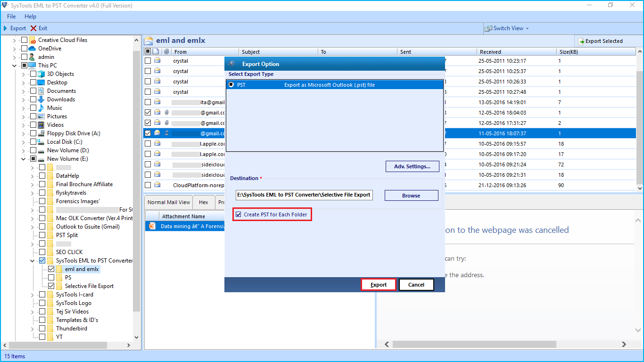644x362 pixels.
Task: Click the Pictures folder icon
Action: pyautogui.click(x=41, y=116)
